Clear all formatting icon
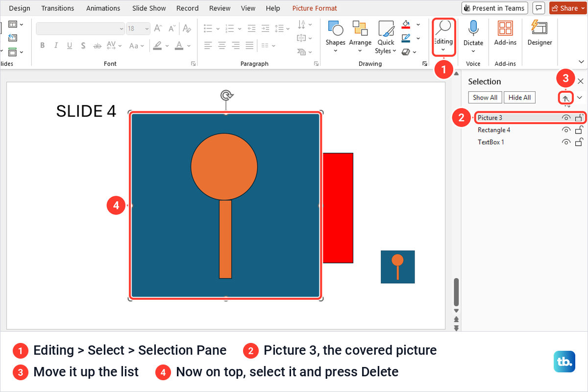Image resolution: width=588 pixels, height=392 pixels. coord(187,28)
